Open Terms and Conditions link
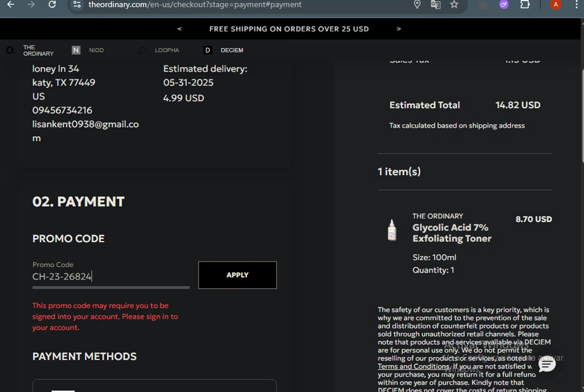The width and height of the screenshot is (584, 392). coord(413,366)
